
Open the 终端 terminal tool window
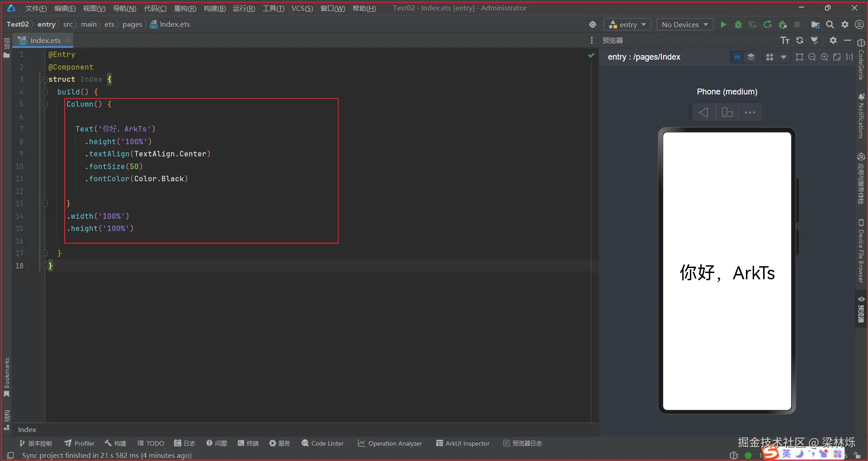[248, 443]
